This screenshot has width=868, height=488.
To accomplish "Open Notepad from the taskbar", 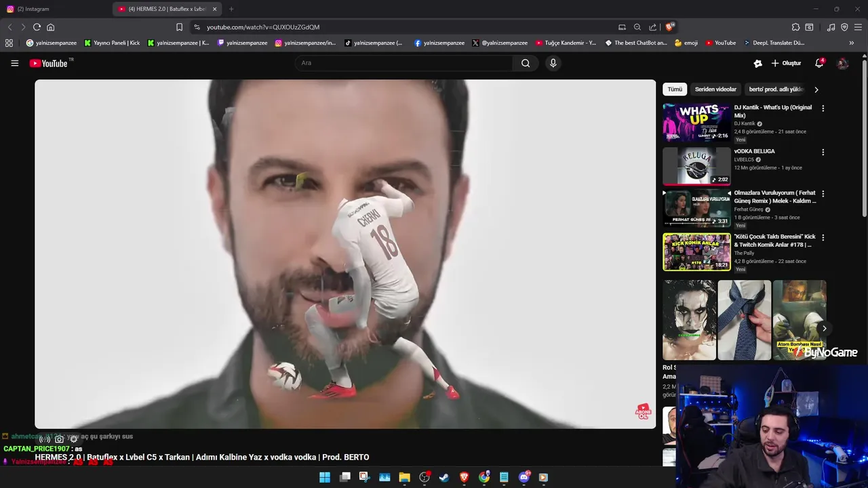I will [504, 477].
